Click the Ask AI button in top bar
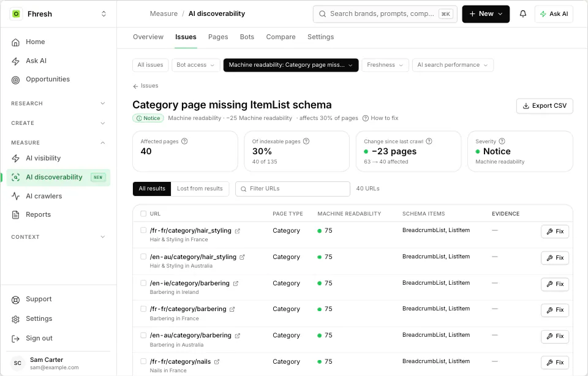 554,14
